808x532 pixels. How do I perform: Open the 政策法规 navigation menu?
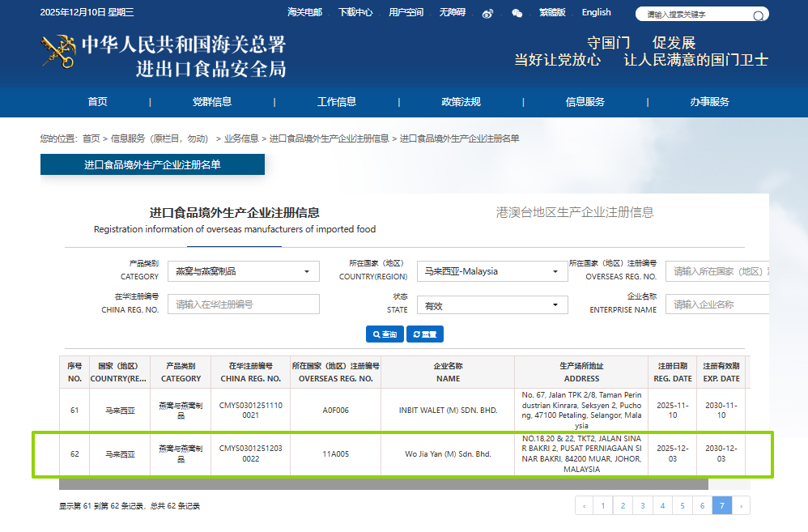pos(461,102)
